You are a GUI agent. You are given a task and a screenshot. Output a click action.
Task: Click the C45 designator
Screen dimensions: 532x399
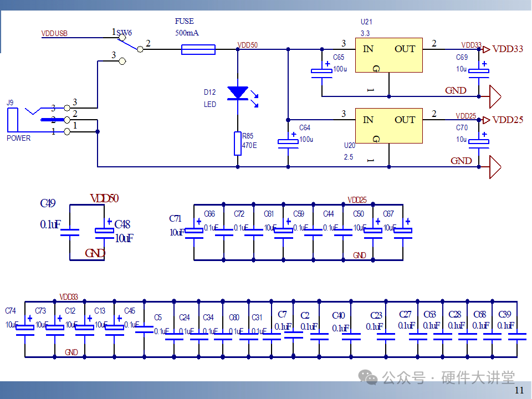pyautogui.click(x=130, y=311)
